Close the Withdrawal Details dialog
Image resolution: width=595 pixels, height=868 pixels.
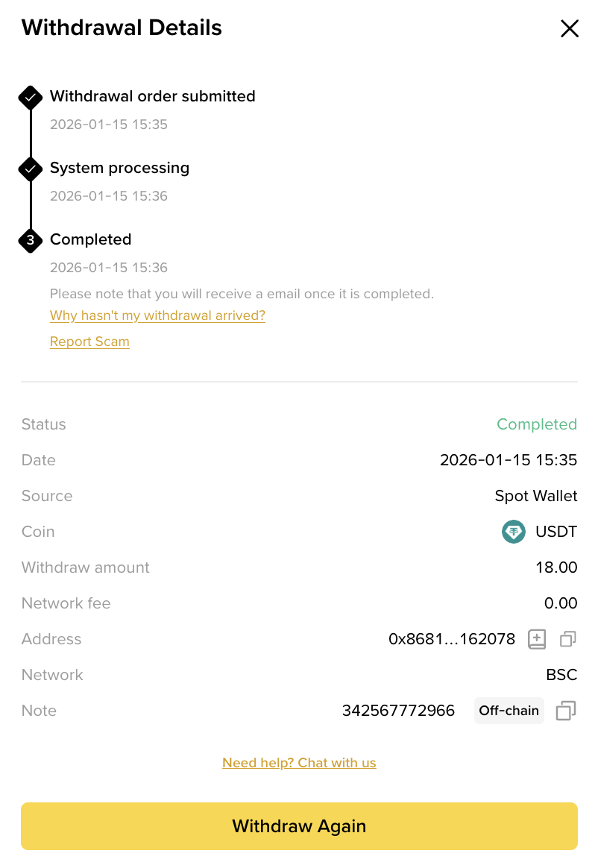click(570, 28)
